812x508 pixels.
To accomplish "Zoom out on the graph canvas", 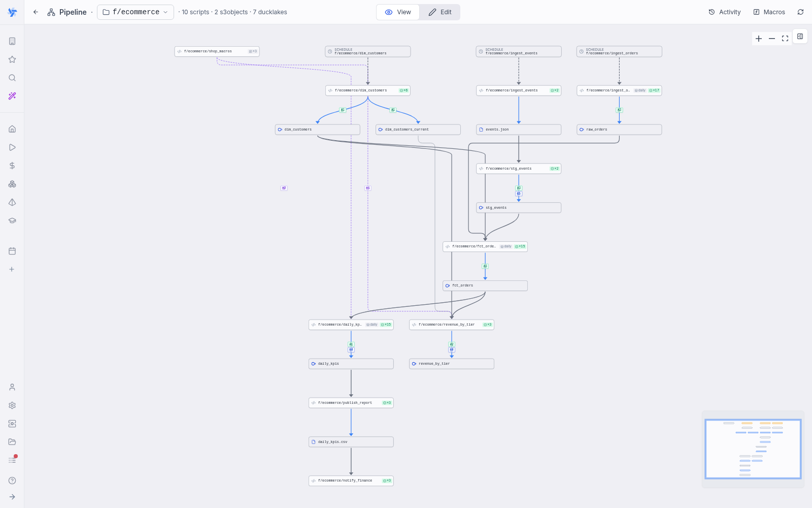I will (772, 39).
